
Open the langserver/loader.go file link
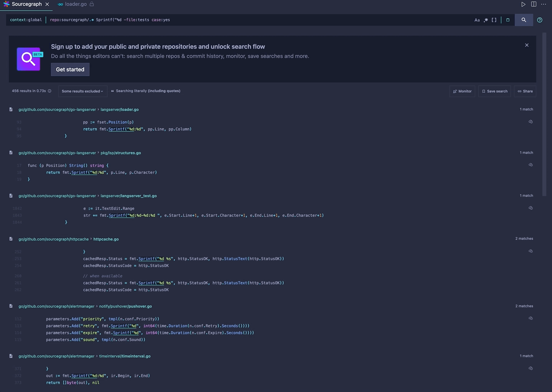[119, 110]
